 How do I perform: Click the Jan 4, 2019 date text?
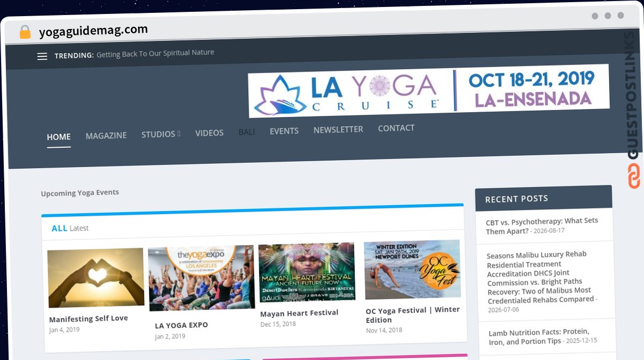pos(64,330)
